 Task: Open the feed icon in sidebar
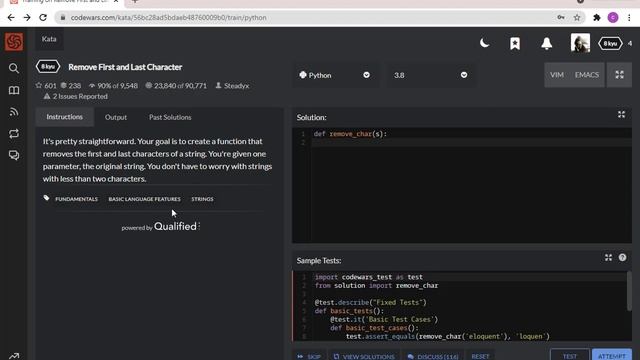tap(14, 112)
